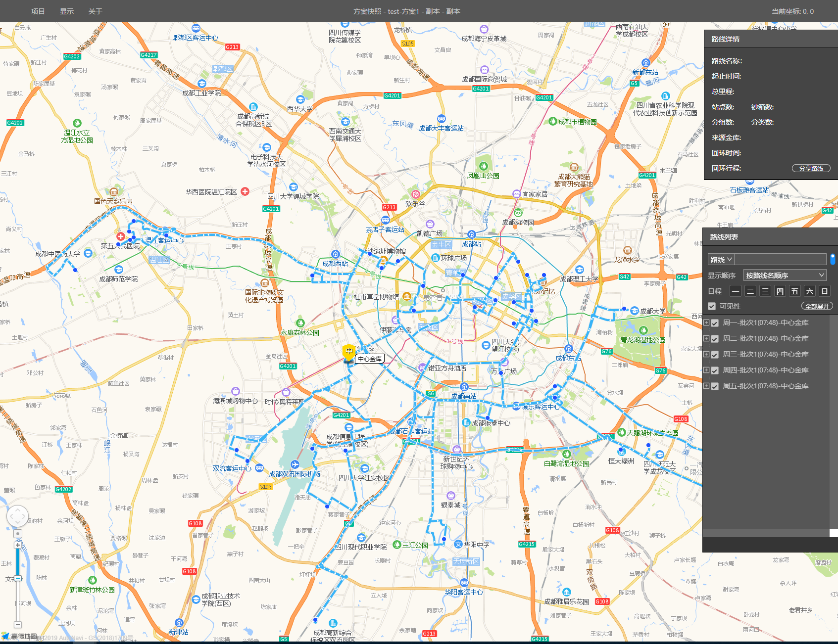The height and width of the screenshot is (644, 838).
Task: Click the 凤凰山公园 park icon
Action: pyautogui.click(x=483, y=166)
